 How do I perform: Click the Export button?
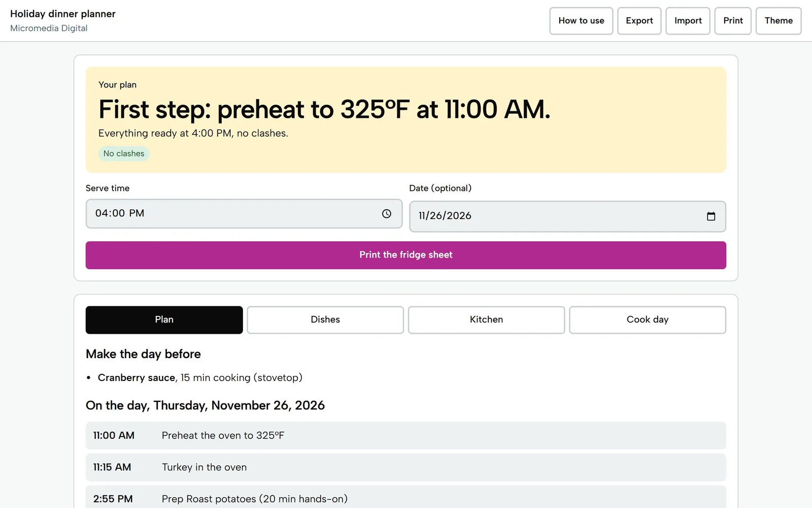click(639, 21)
